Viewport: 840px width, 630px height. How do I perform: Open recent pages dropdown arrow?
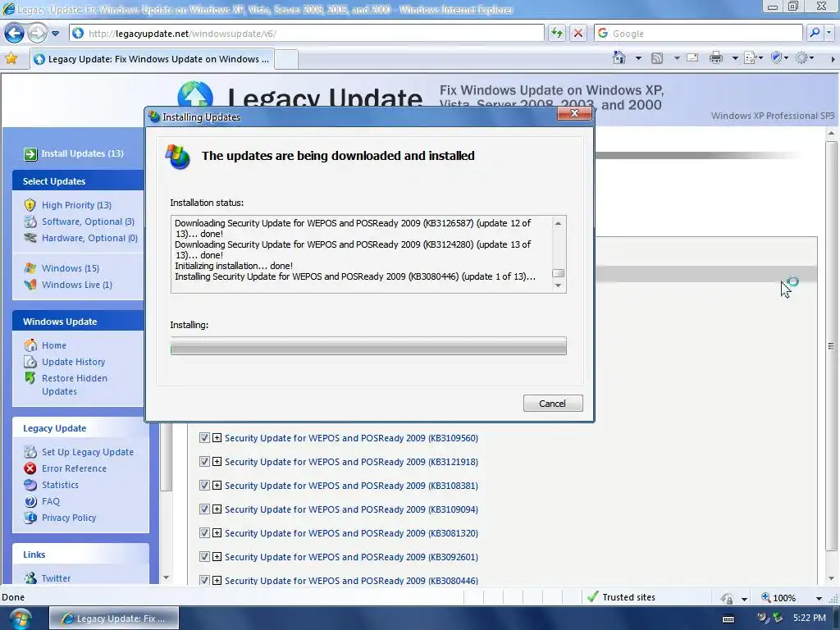pos(55,33)
